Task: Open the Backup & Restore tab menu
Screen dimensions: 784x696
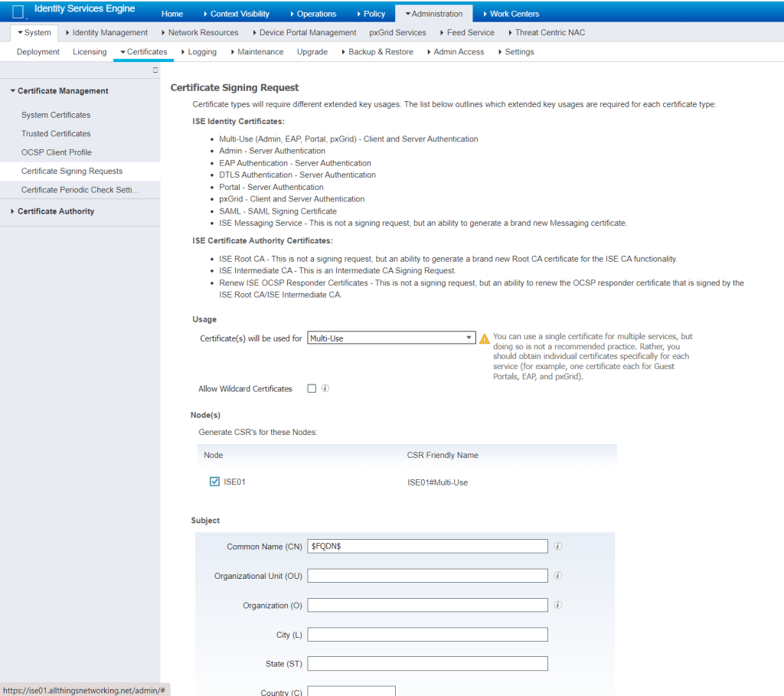Action: [377, 52]
